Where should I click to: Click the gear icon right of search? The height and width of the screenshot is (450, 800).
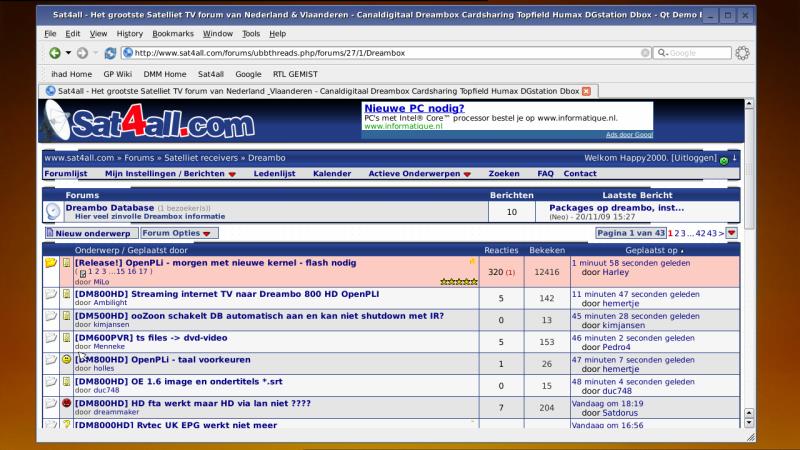coord(742,53)
